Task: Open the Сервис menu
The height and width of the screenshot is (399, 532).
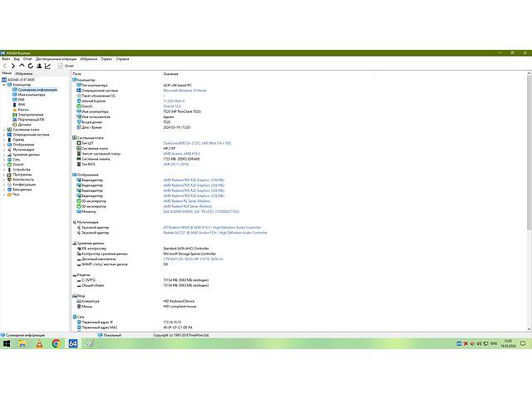Action: pyautogui.click(x=106, y=59)
